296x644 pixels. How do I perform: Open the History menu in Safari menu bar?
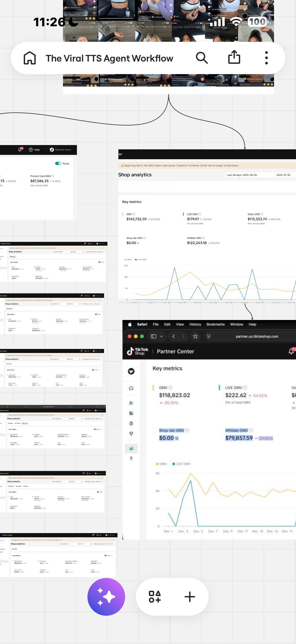[195, 324]
